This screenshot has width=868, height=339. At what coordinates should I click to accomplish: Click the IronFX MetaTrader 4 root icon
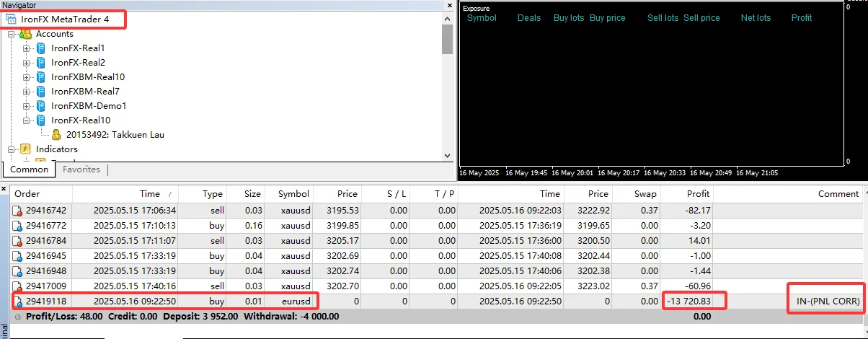click(x=12, y=19)
